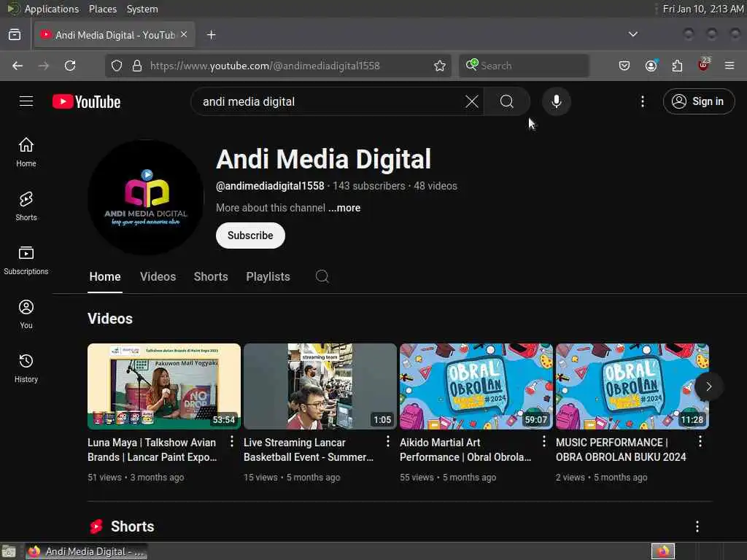
Task: Open MUSIC PERFORMANCE OBRA OBROLAN BUKU 2024 title
Action: point(621,449)
